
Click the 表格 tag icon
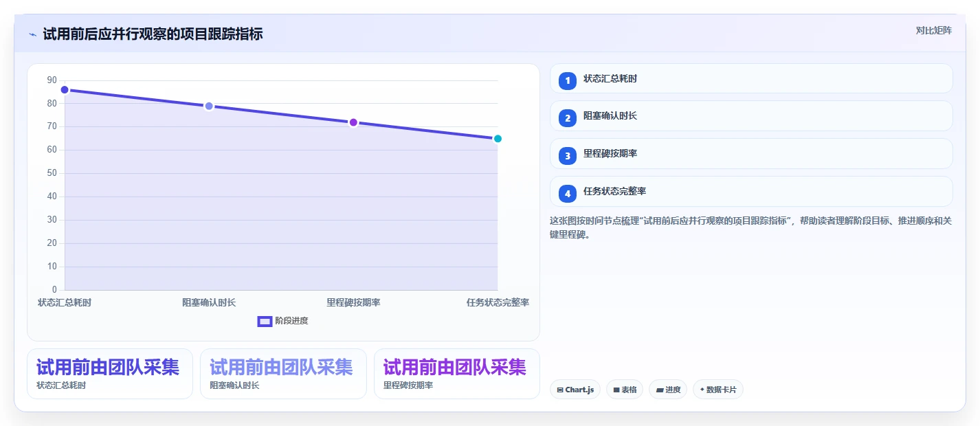(x=616, y=390)
